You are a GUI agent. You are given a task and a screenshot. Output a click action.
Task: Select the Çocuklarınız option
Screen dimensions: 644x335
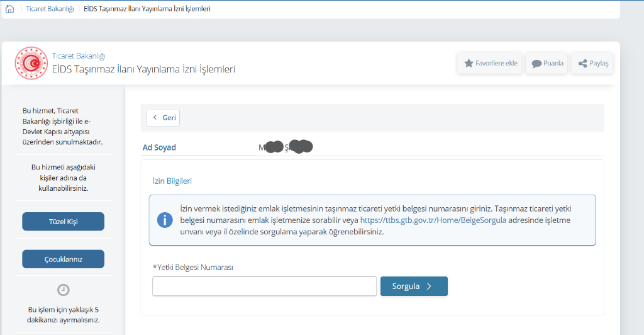click(x=64, y=259)
